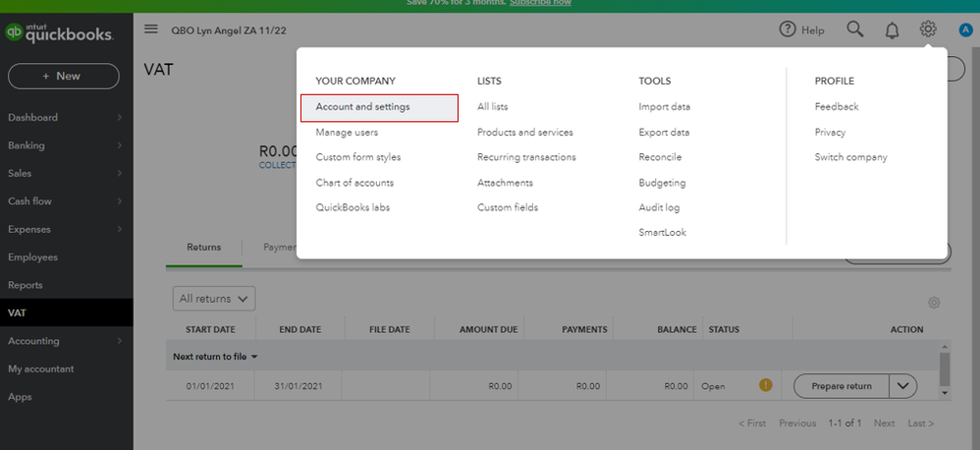The width and height of the screenshot is (980, 450).
Task: Click the 31/01/2021 end date cell
Action: tap(299, 386)
